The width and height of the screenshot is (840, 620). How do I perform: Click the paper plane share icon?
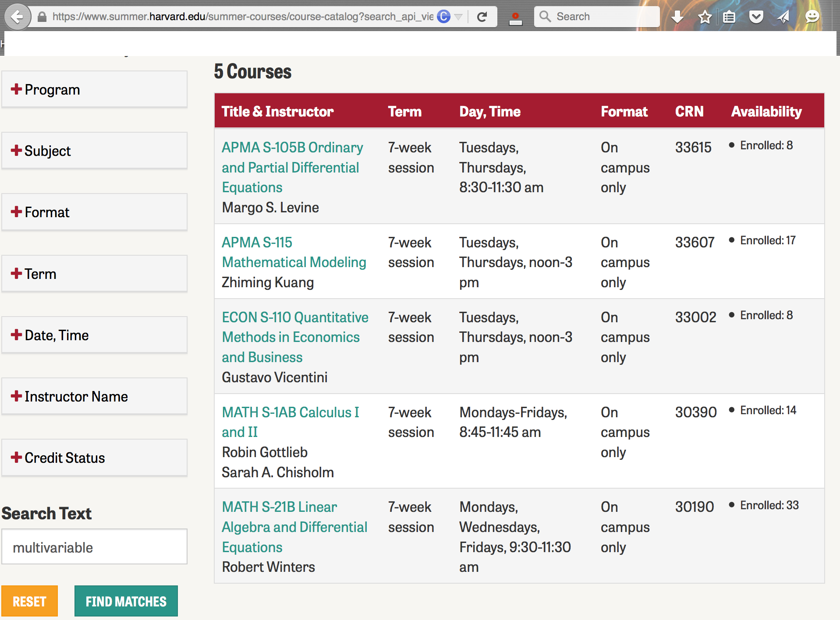click(x=783, y=17)
